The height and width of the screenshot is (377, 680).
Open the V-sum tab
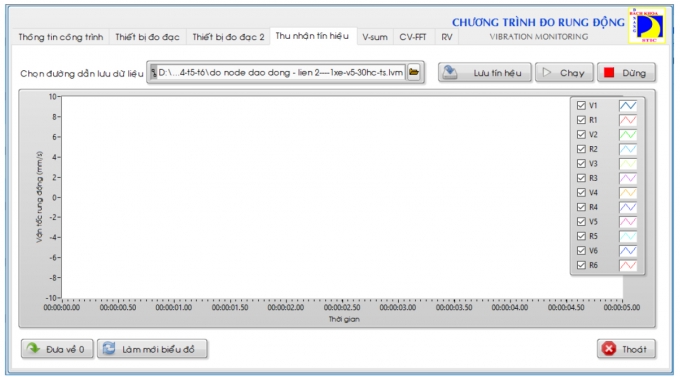point(375,37)
